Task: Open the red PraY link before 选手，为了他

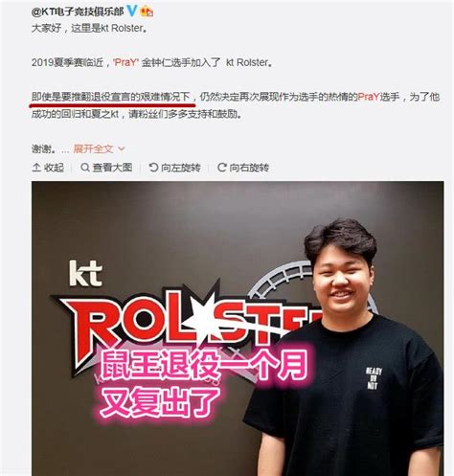Action: [368, 97]
